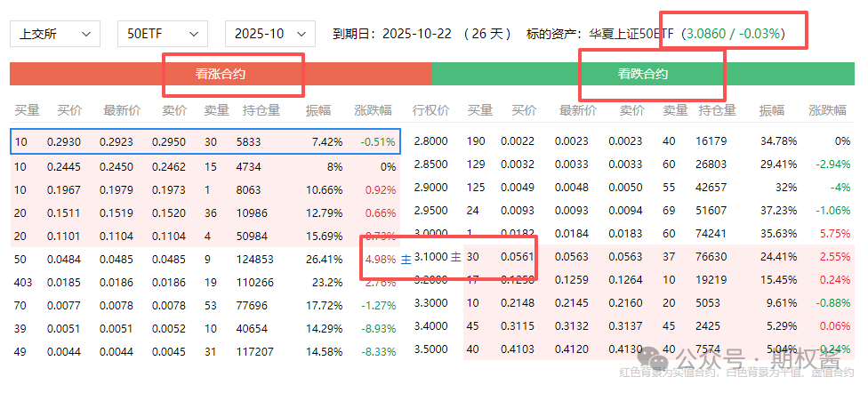Click put last price 0.3132
Image resolution: width=868 pixels, height=393 pixels.
572,326
